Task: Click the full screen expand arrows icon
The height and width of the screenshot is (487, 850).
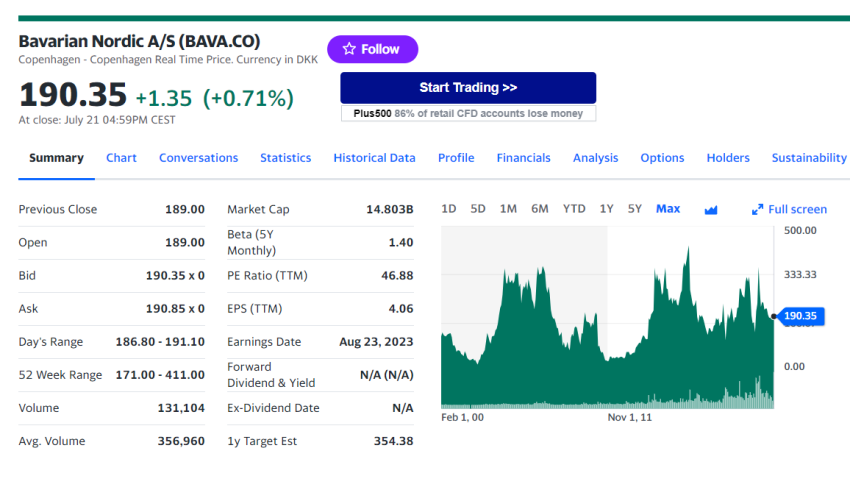Action: (x=757, y=209)
